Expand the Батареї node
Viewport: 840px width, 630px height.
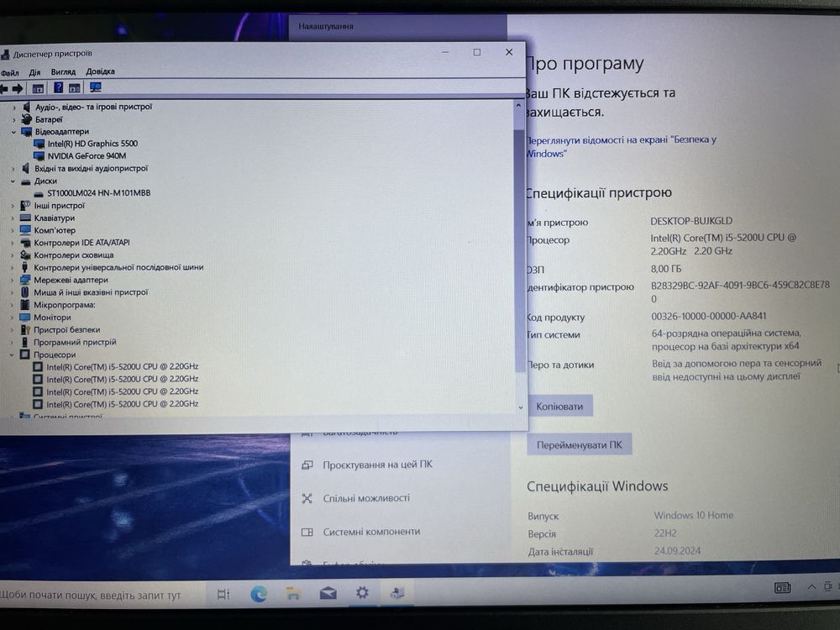click(14, 120)
